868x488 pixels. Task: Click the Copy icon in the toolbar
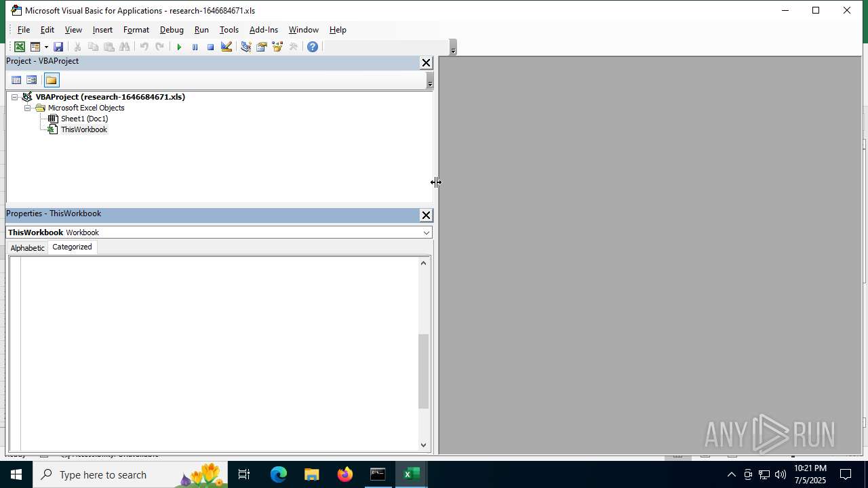click(x=93, y=47)
